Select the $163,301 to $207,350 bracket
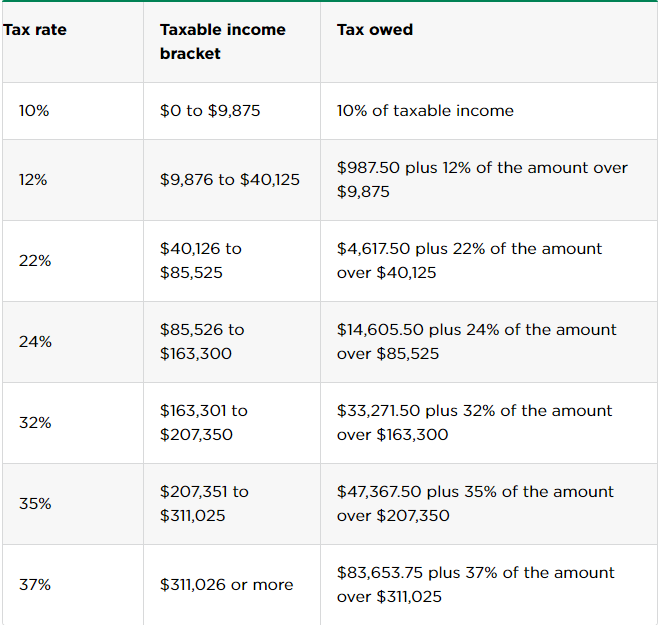 (204, 423)
